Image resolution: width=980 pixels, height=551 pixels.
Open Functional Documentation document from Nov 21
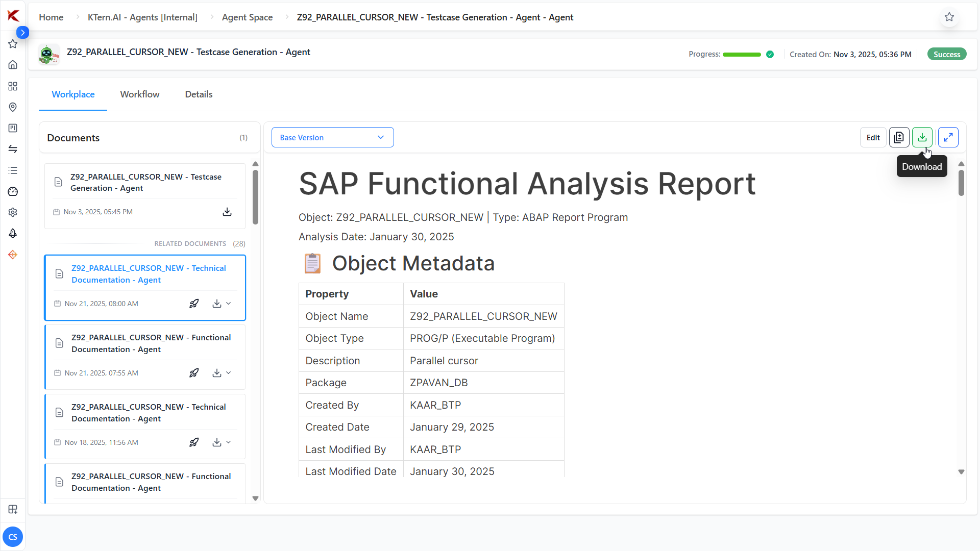[x=151, y=343]
